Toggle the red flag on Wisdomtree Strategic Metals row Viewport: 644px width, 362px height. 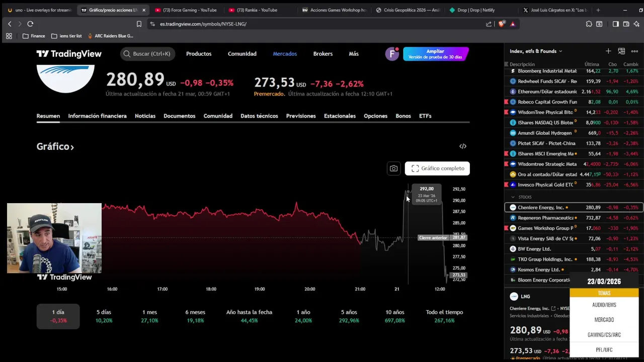[507, 164]
